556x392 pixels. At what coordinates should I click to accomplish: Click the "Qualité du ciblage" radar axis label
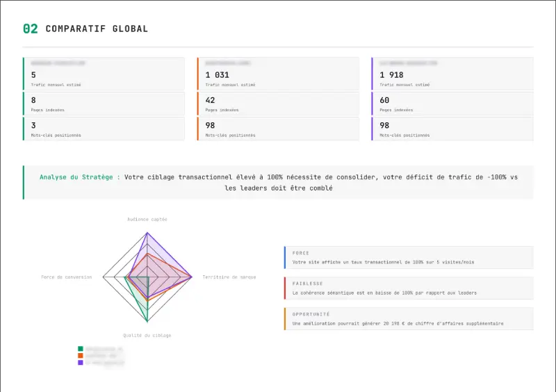pos(147,335)
